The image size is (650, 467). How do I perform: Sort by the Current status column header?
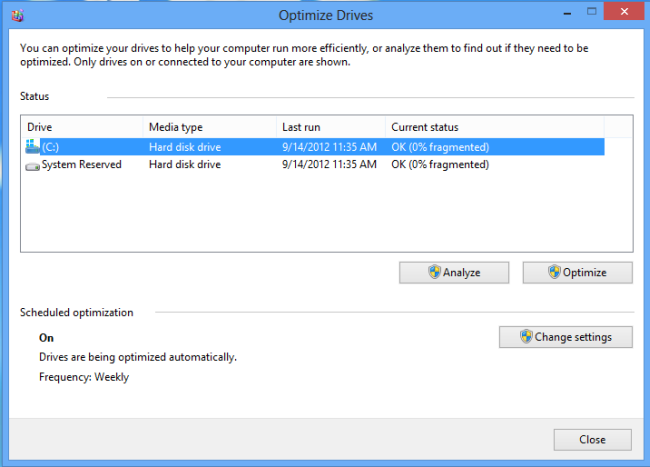coord(495,127)
